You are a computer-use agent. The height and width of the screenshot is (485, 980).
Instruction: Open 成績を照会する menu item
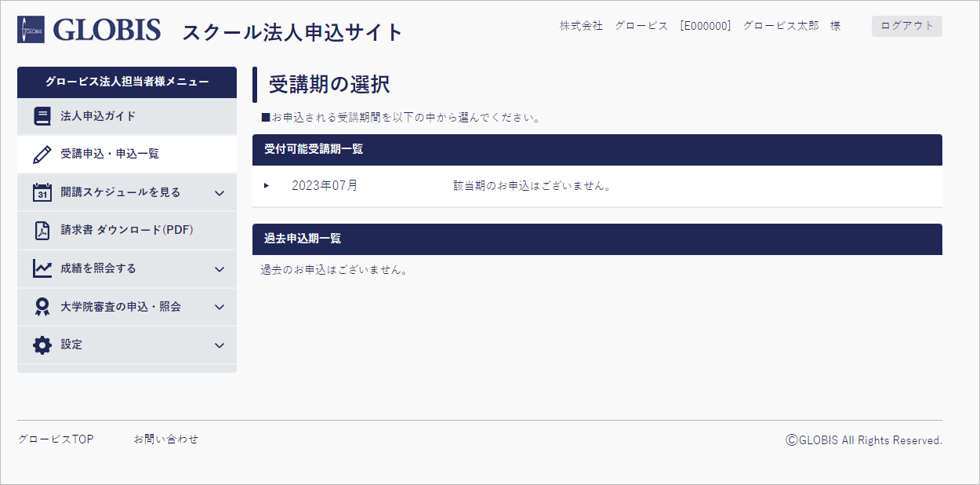tap(127, 268)
